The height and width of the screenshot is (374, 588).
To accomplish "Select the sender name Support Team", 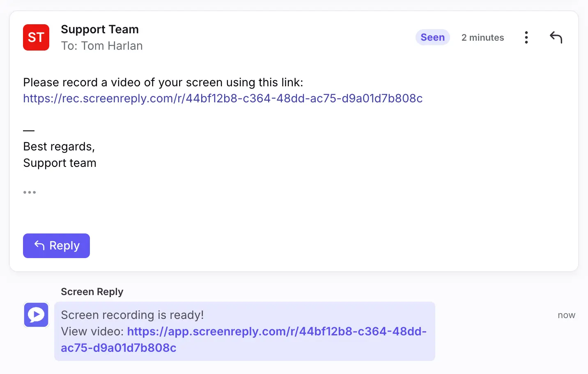I will 100,29.
